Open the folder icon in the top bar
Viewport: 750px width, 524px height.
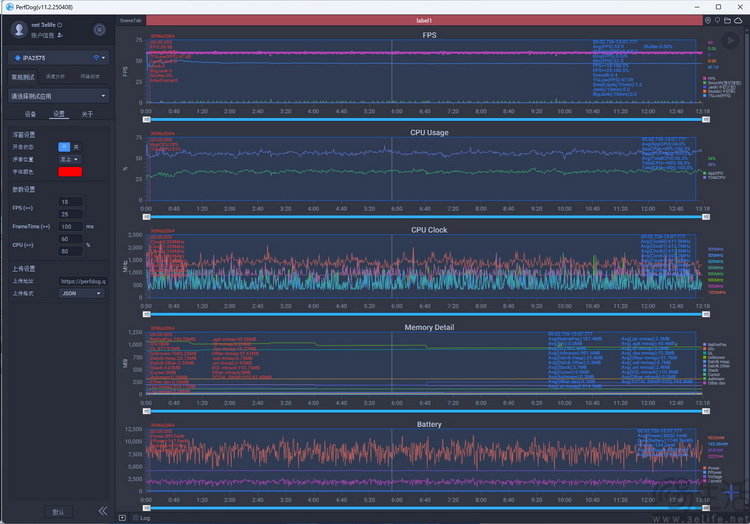728,21
